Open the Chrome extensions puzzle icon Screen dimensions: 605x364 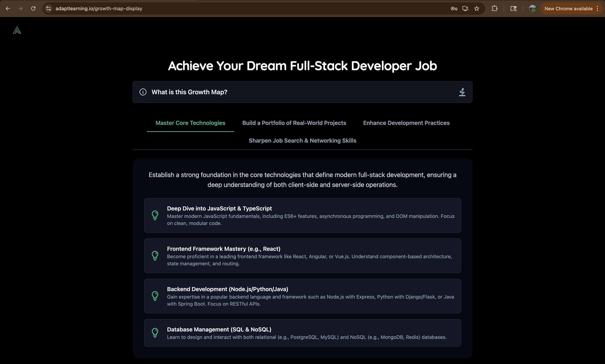tap(494, 9)
